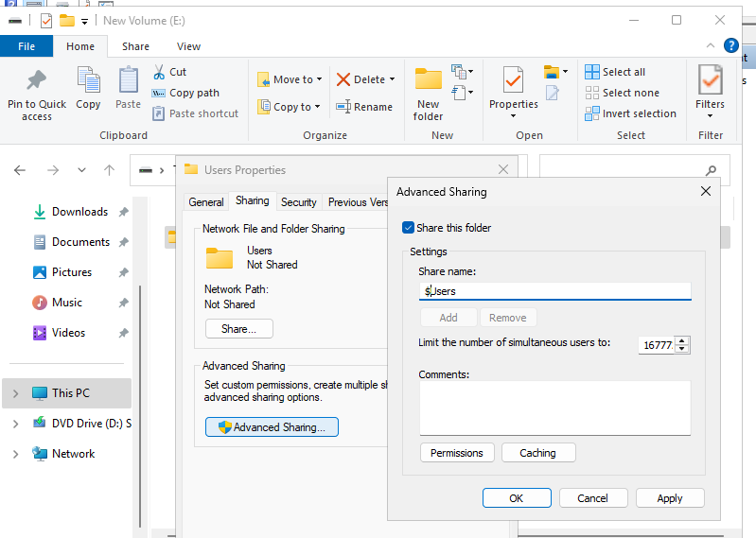756x538 pixels.
Task: Open the New item dropdown
Action: pos(463,72)
